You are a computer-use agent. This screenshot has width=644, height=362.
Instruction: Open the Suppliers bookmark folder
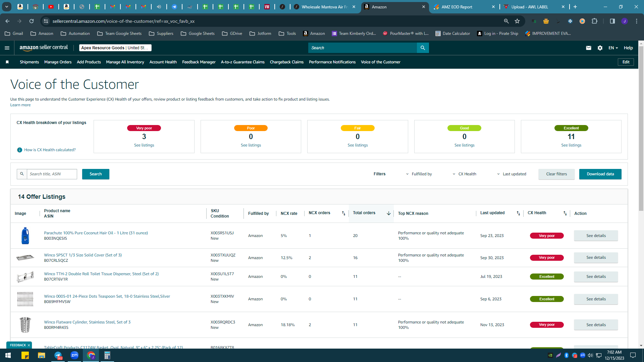tap(161, 34)
